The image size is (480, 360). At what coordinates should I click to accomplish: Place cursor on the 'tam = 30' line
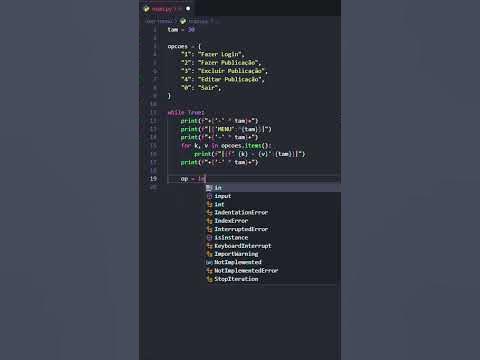[x=181, y=30]
